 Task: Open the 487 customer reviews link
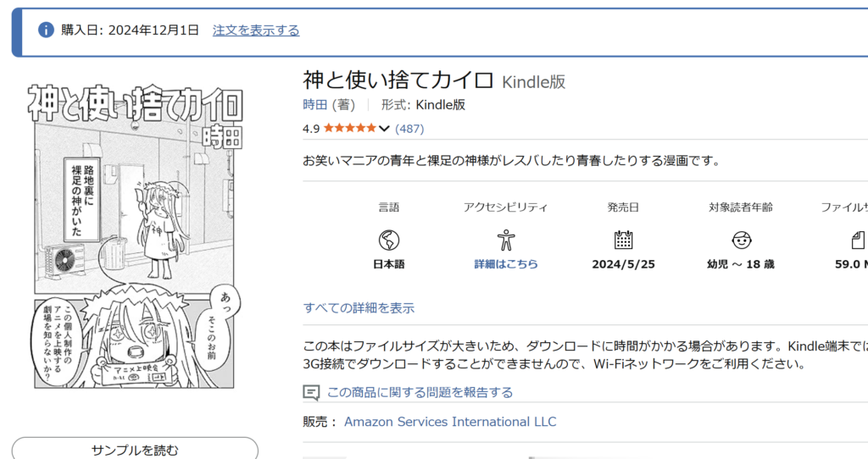coord(409,129)
